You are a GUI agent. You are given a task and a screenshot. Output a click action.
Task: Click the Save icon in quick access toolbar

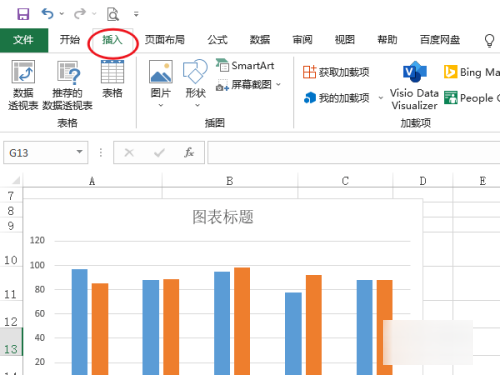coord(23,14)
